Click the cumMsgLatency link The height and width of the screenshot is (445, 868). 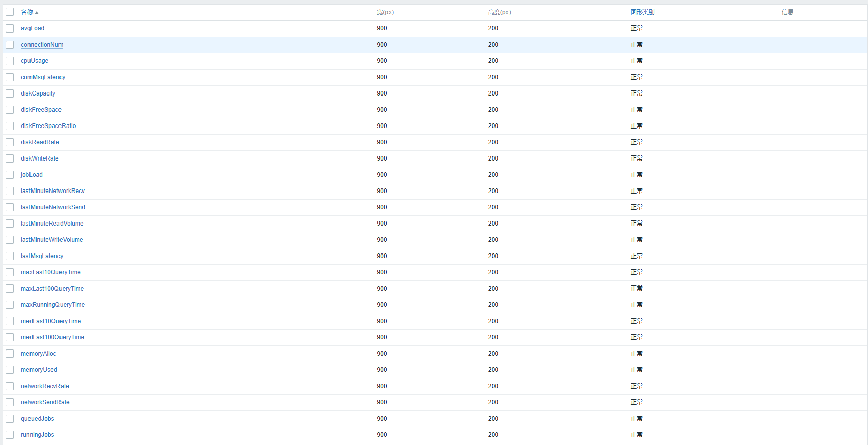pyautogui.click(x=43, y=77)
